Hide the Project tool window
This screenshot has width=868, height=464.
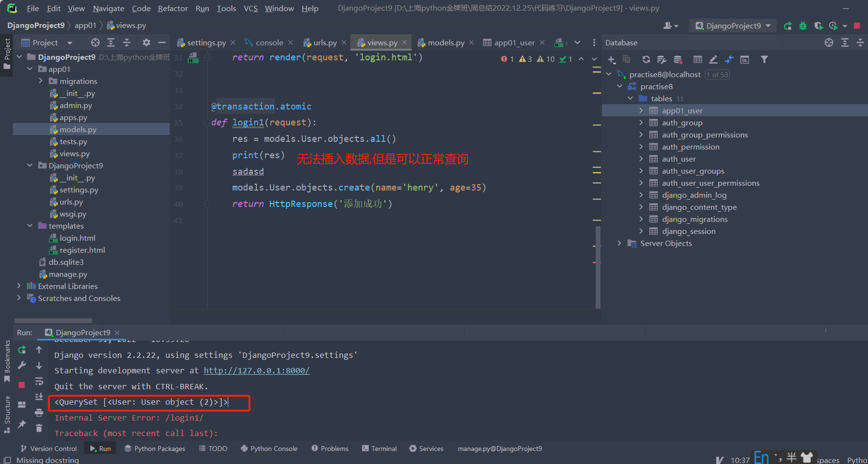pyautogui.click(x=162, y=42)
